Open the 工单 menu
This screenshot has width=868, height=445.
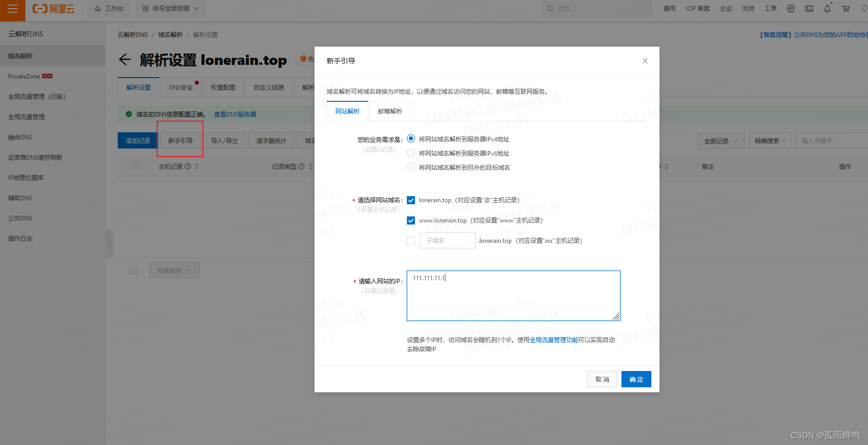coord(770,9)
